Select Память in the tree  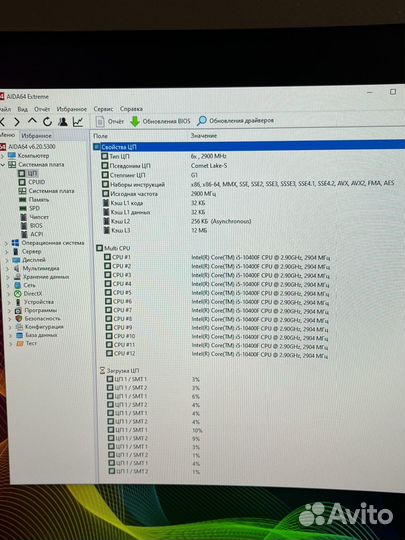[x=39, y=199]
